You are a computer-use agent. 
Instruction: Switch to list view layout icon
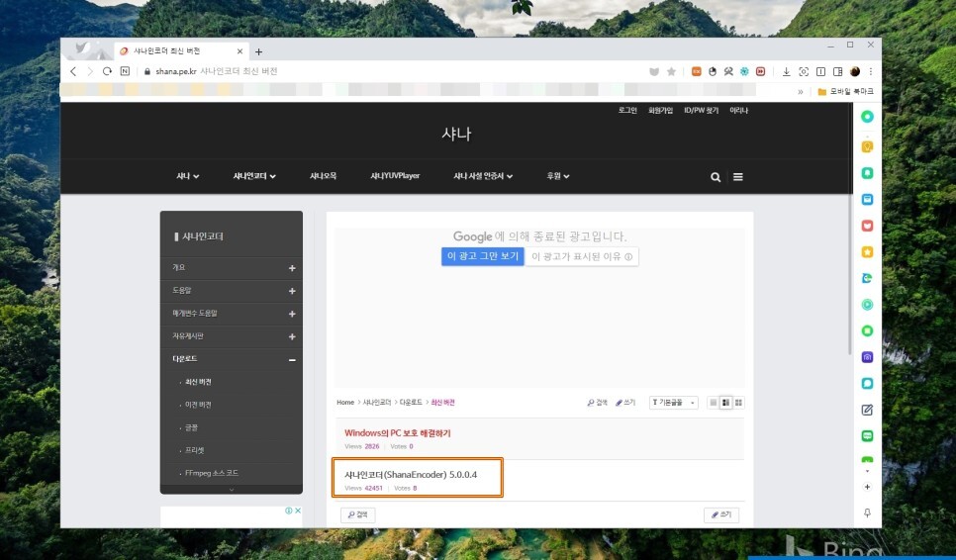pyautogui.click(x=713, y=403)
